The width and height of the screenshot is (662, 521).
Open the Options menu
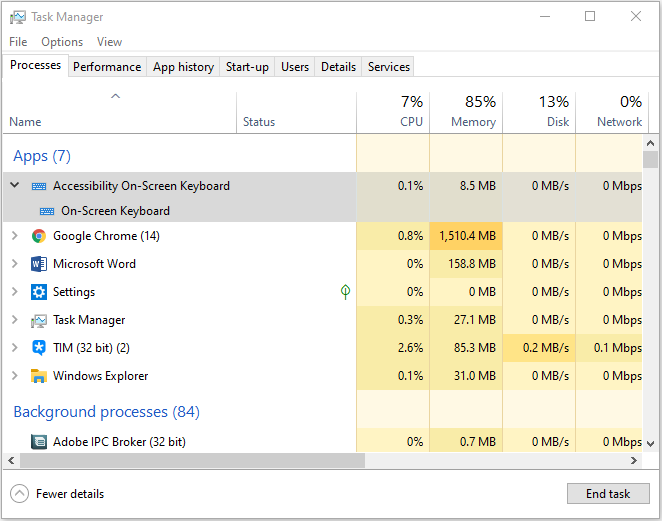point(62,42)
